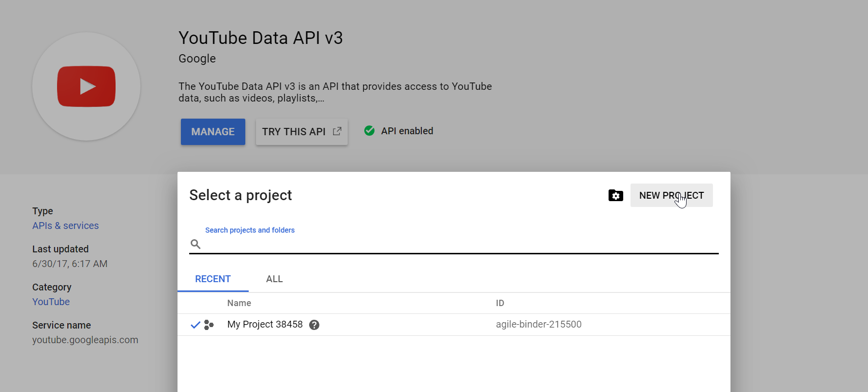The height and width of the screenshot is (392, 868).
Task: Click the API enabled status text
Action: [407, 131]
